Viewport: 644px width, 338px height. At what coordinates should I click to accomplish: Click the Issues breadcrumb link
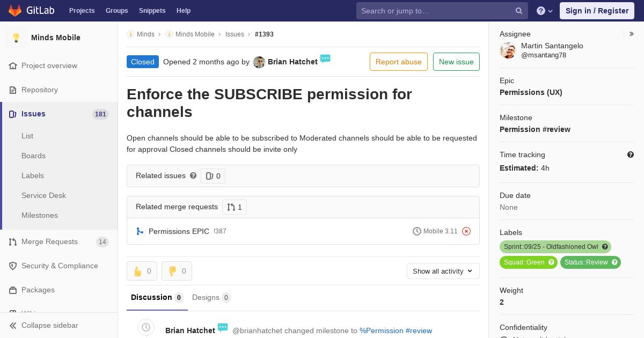pyautogui.click(x=235, y=34)
